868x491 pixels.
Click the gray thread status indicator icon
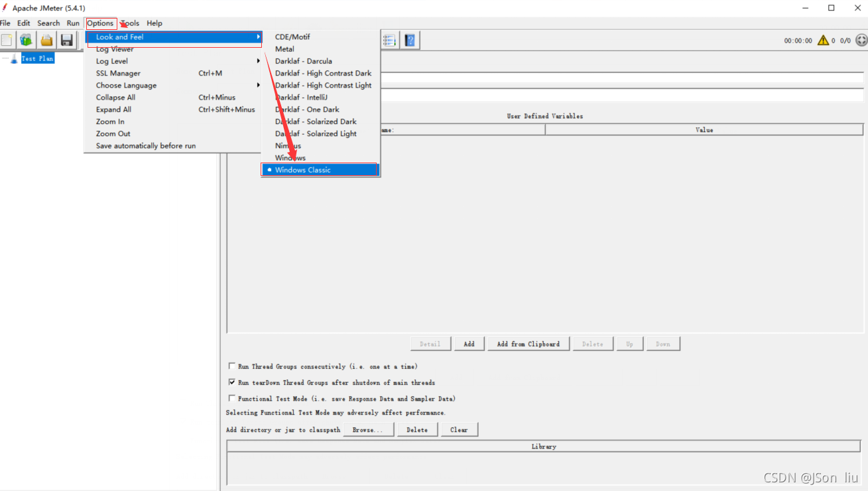click(x=861, y=40)
